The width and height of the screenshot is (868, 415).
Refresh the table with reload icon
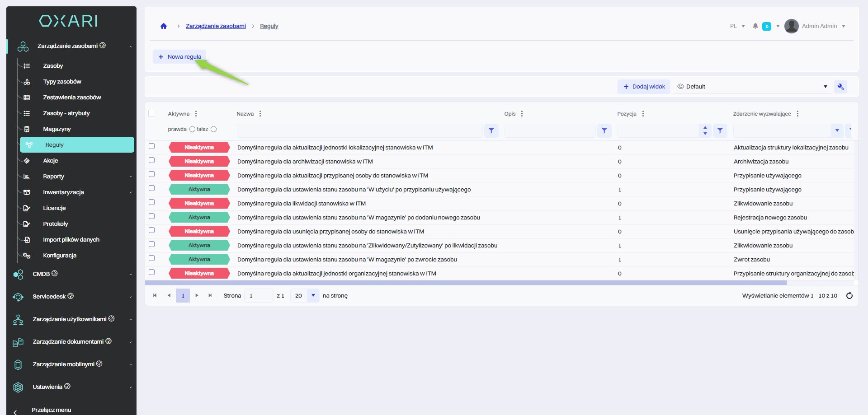[x=849, y=296]
